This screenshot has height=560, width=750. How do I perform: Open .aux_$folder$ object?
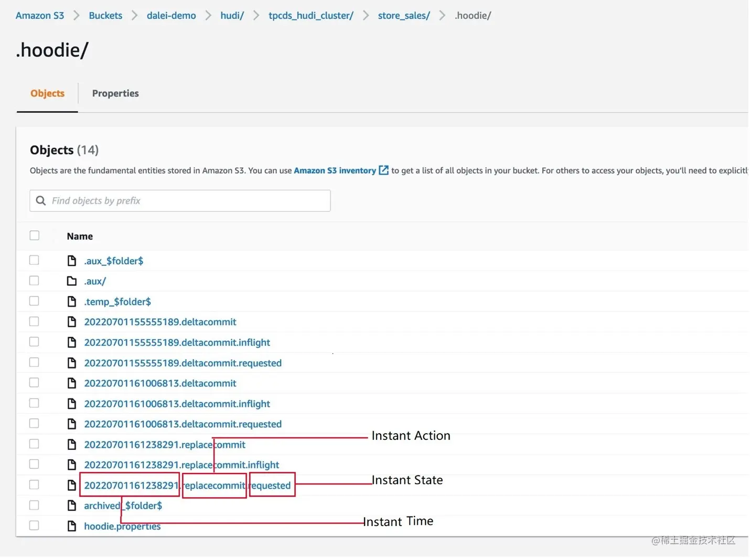[114, 261]
